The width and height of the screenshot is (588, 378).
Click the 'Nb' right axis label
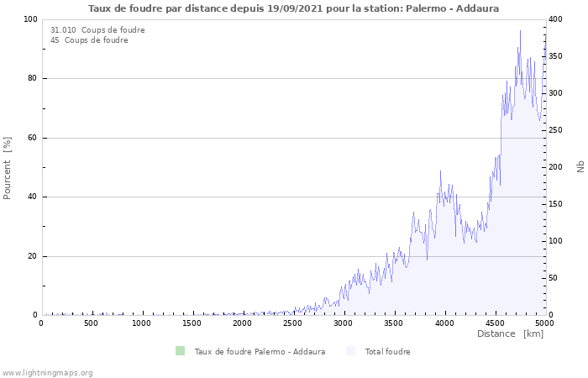(580, 167)
